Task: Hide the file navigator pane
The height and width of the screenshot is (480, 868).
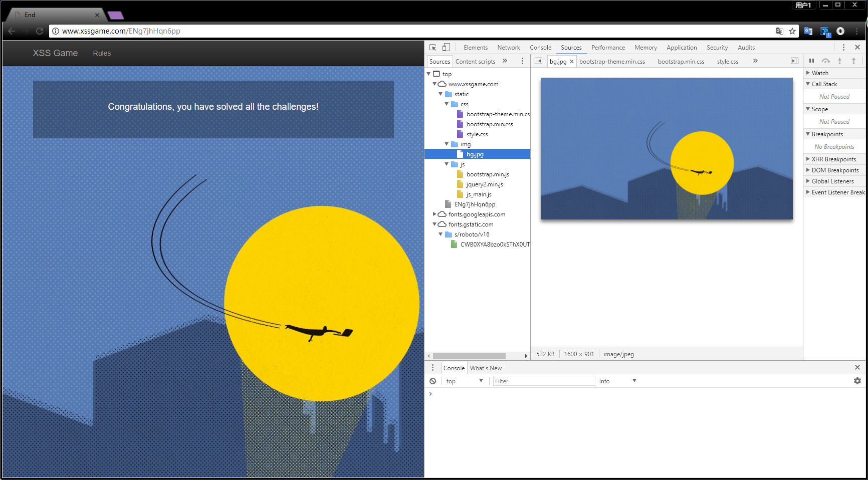Action: [x=538, y=61]
